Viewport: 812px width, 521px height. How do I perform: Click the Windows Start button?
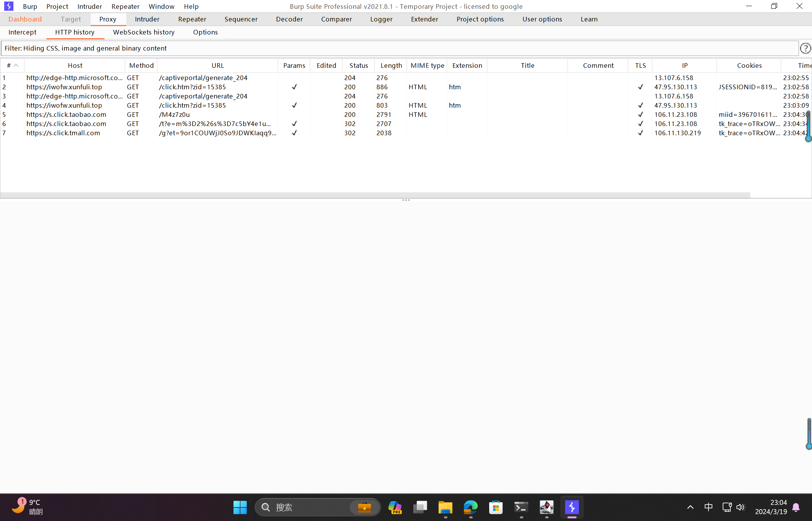click(x=240, y=507)
